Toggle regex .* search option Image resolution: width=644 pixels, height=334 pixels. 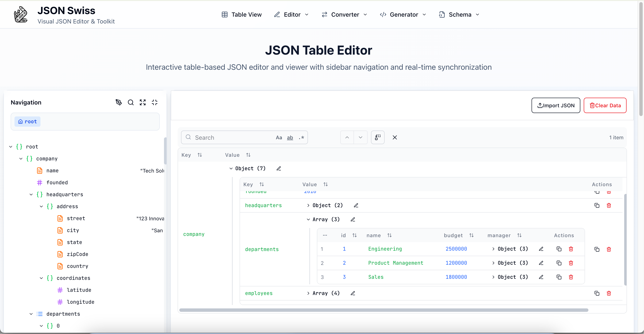[301, 137]
